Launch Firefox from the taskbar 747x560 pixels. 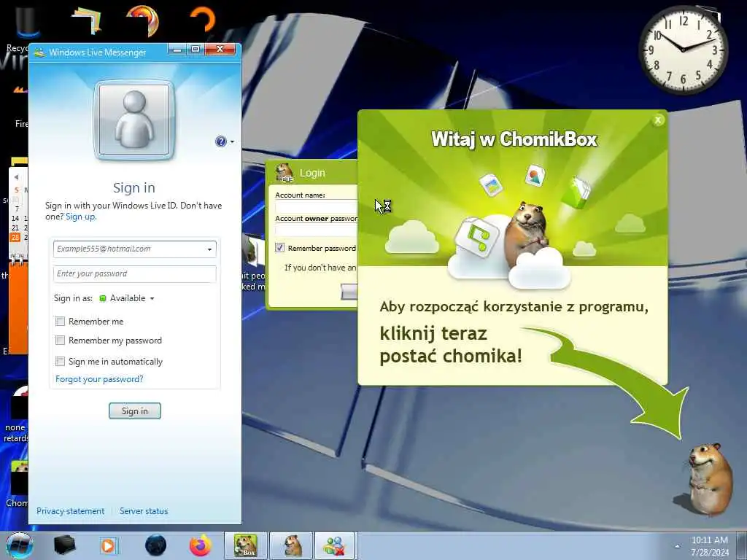pyautogui.click(x=201, y=545)
